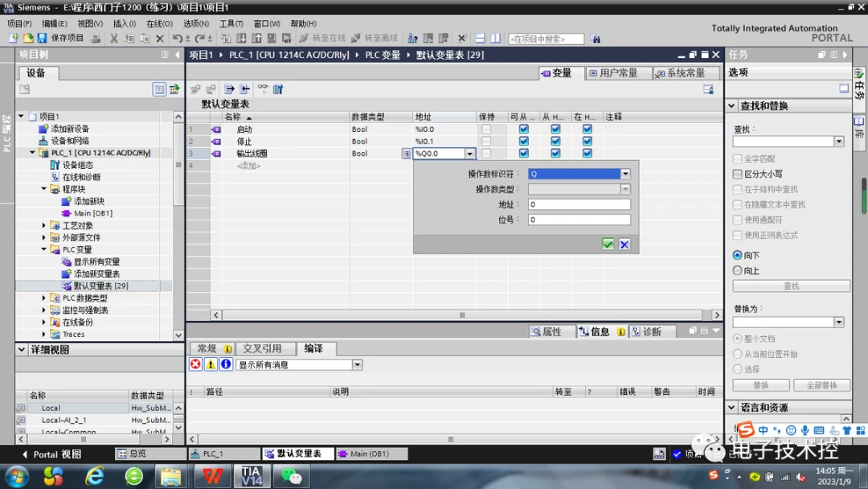Image resolution: width=868 pixels, height=489 pixels.
Task: Open WeChat from the taskbar
Action: [x=291, y=475]
